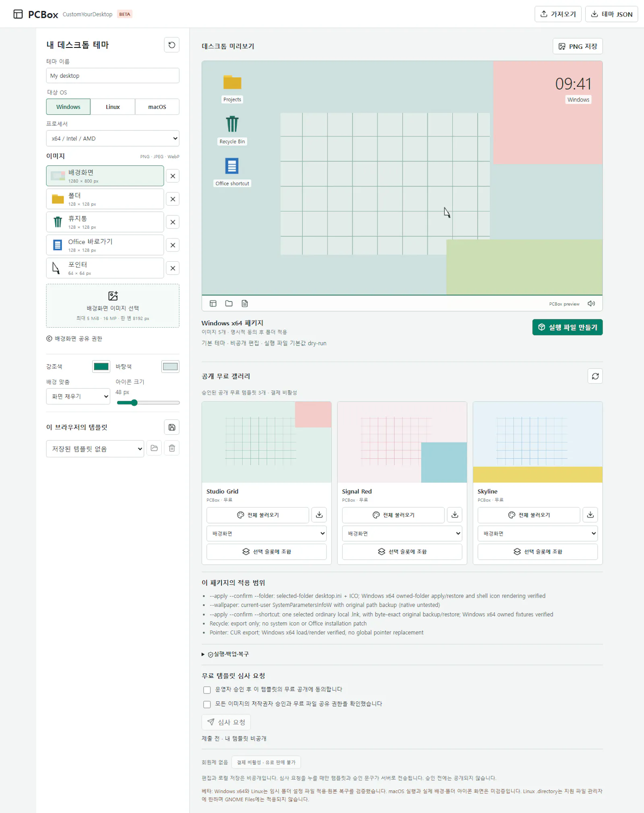Select the macOS target OS
The image size is (644, 813).
pyautogui.click(x=157, y=107)
